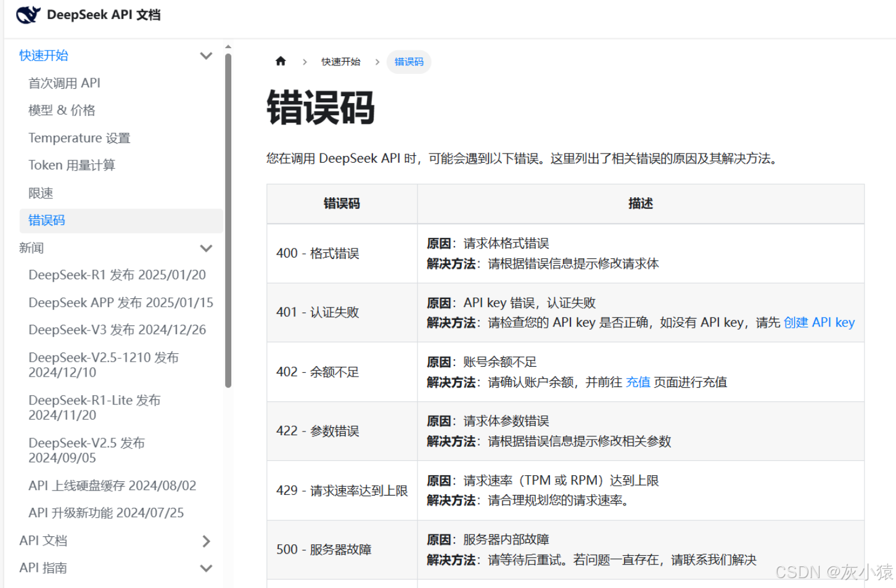896x588 pixels.
Task: Click the 401 - 认证失败 cell
Action: 342,312
